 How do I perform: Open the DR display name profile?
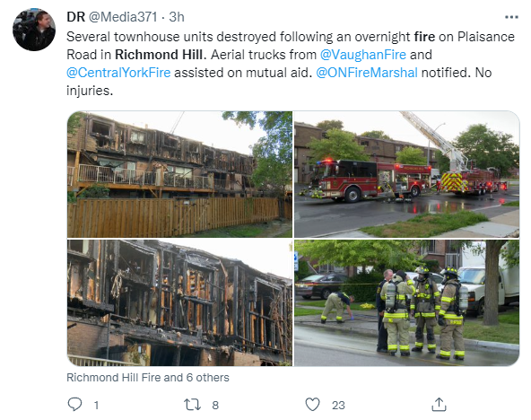75,17
